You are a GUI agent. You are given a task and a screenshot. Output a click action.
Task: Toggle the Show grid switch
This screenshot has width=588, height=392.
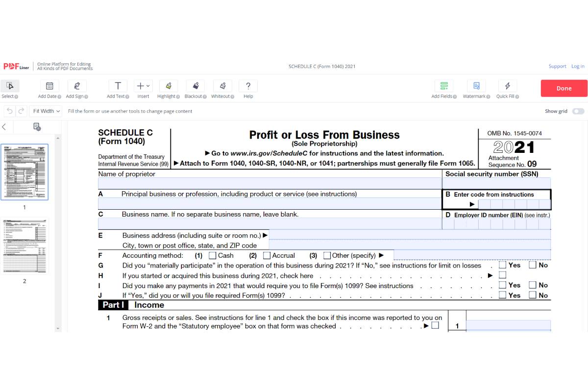[578, 111]
